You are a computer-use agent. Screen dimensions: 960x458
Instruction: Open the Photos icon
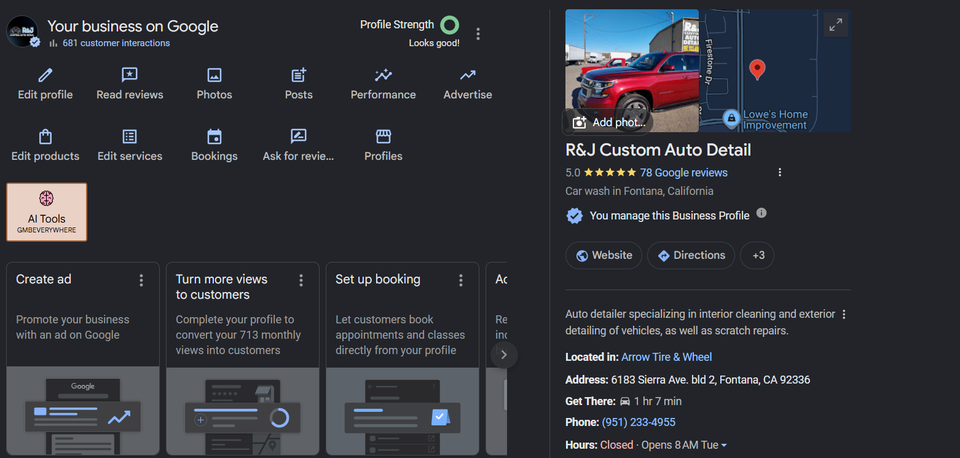tap(214, 75)
